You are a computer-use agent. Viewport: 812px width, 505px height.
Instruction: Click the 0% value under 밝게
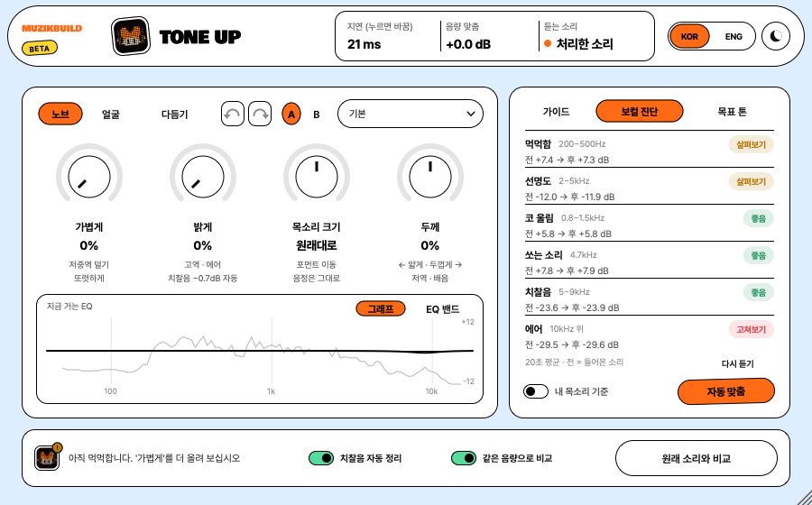pos(202,245)
